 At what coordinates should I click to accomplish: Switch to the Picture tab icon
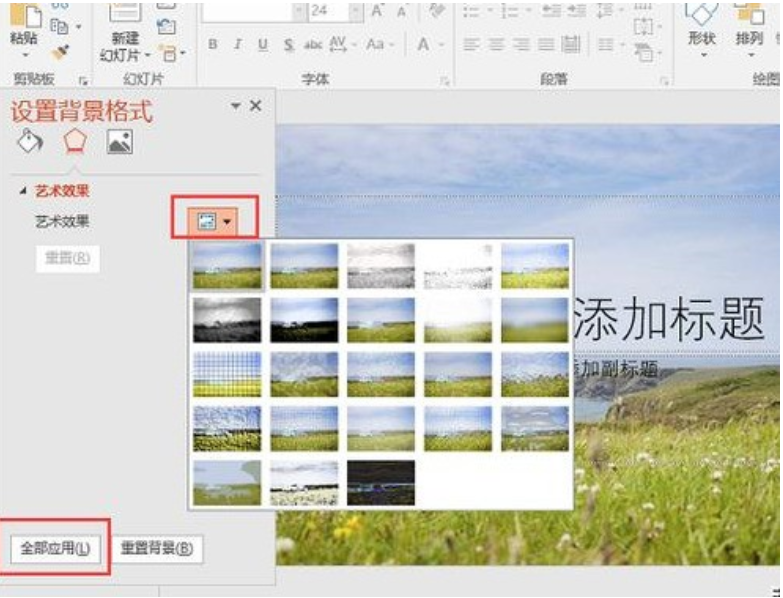119,142
